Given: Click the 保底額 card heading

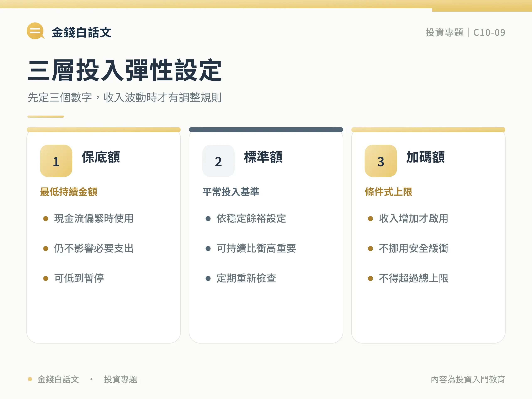Looking at the screenshot, I should (x=101, y=157).
